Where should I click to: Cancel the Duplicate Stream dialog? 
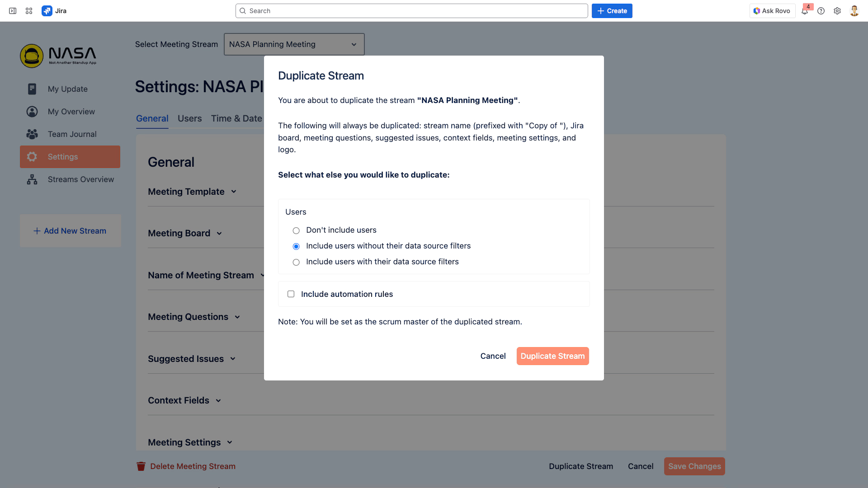click(x=493, y=356)
